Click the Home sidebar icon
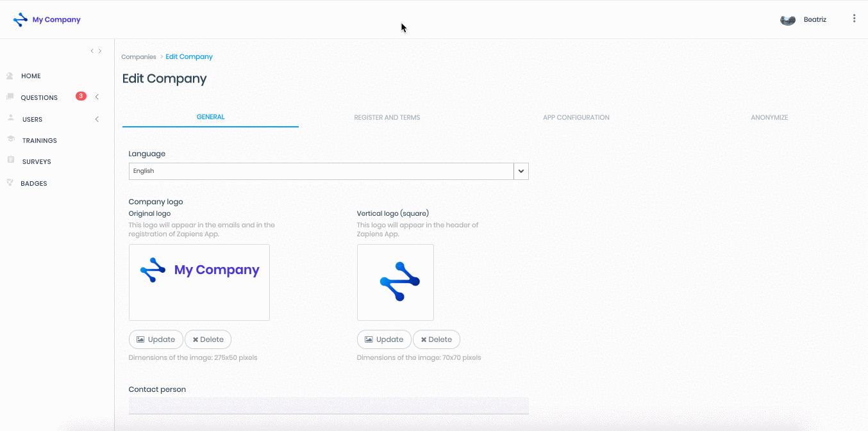868x431 pixels. click(x=10, y=76)
